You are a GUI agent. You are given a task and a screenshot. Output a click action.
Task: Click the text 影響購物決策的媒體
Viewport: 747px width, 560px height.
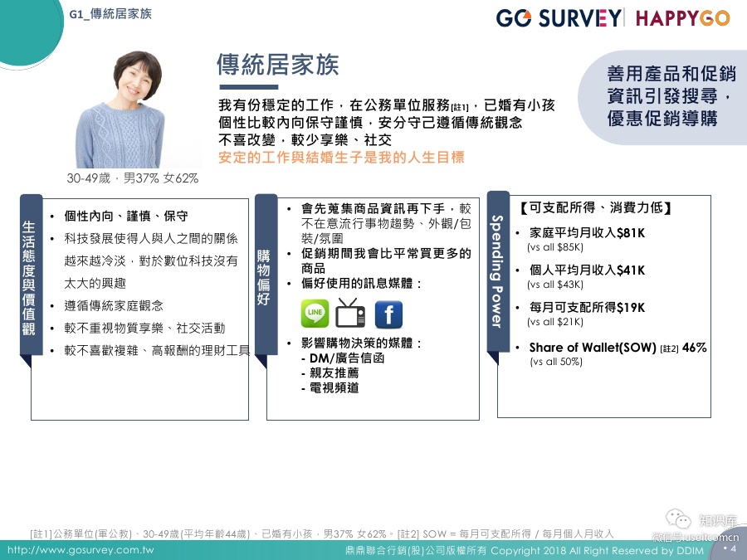(361, 343)
